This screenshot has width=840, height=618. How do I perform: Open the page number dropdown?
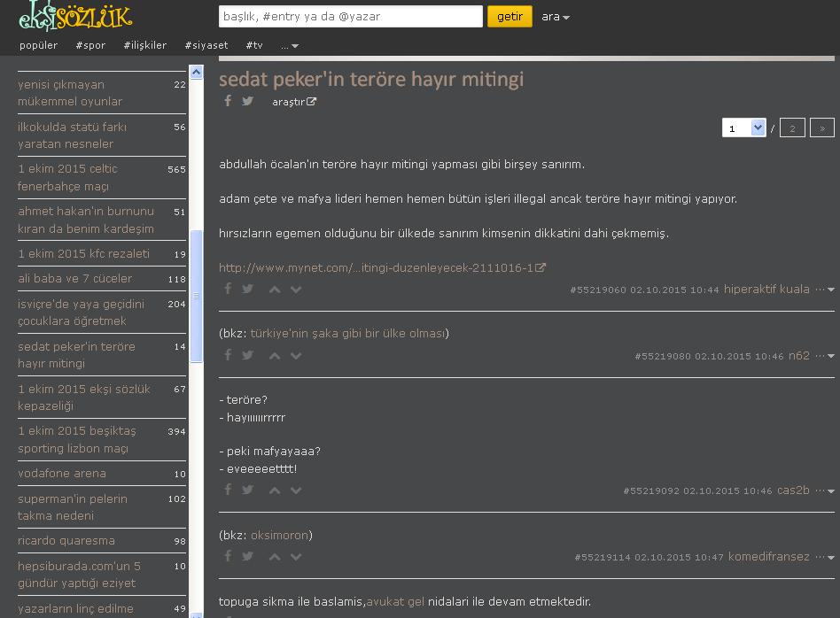[x=743, y=127]
